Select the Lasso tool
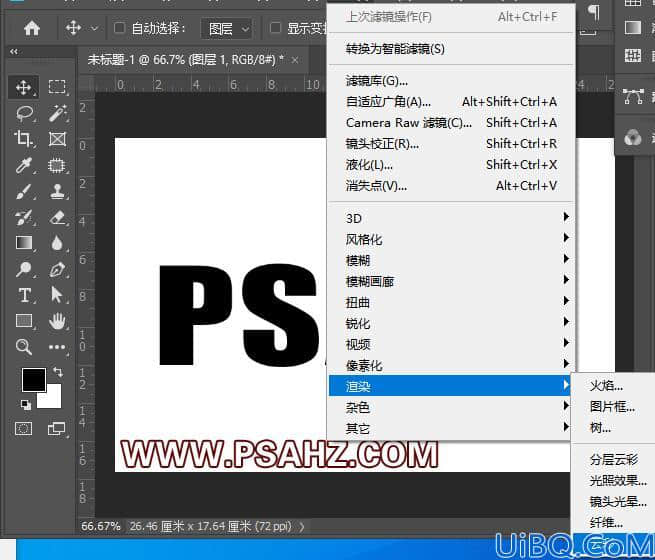The width and height of the screenshot is (655, 560). pos(24,113)
